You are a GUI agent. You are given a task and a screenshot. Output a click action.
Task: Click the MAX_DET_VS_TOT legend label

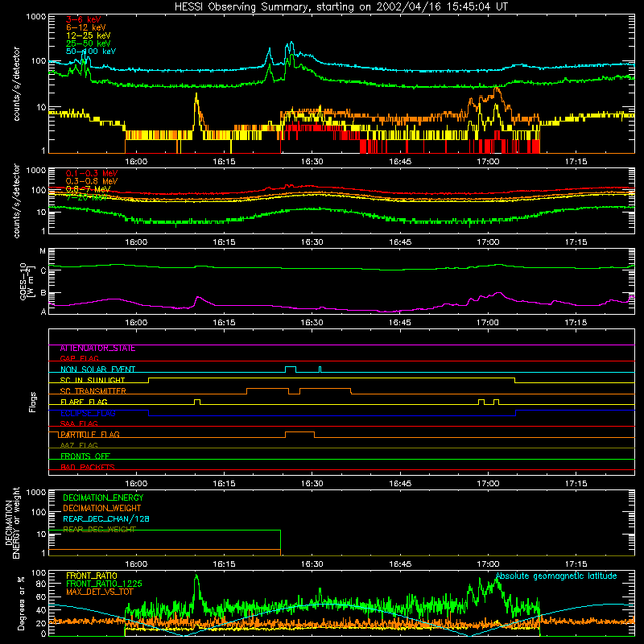[x=99, y=592]
